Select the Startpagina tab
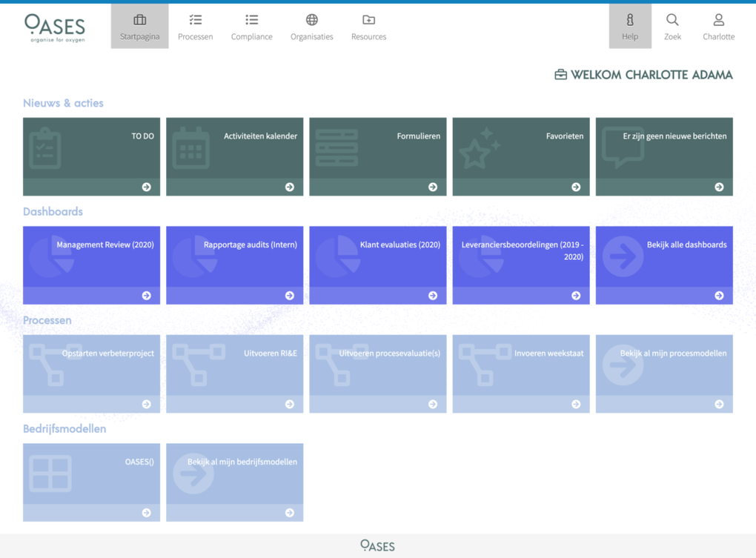This screenshot has height=558, width=756. [x=139, y=27]
